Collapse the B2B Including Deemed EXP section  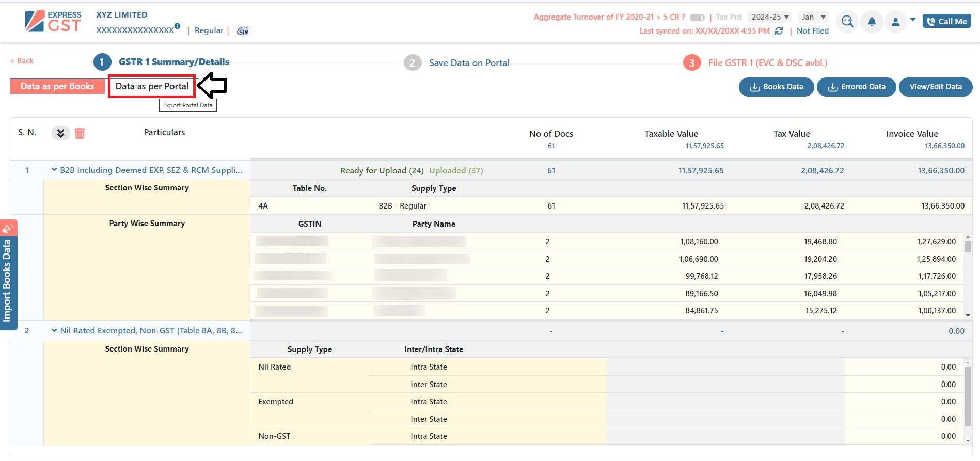[x=54, y=170]
